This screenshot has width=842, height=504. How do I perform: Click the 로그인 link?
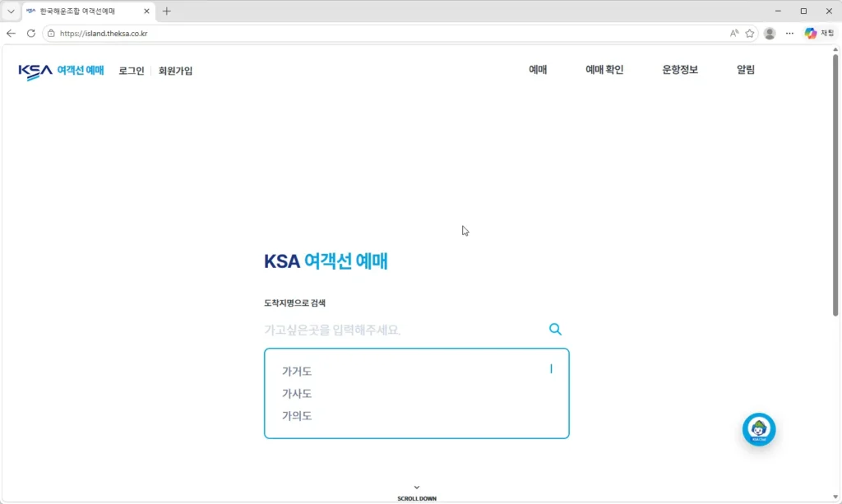(x=132, y=71)
